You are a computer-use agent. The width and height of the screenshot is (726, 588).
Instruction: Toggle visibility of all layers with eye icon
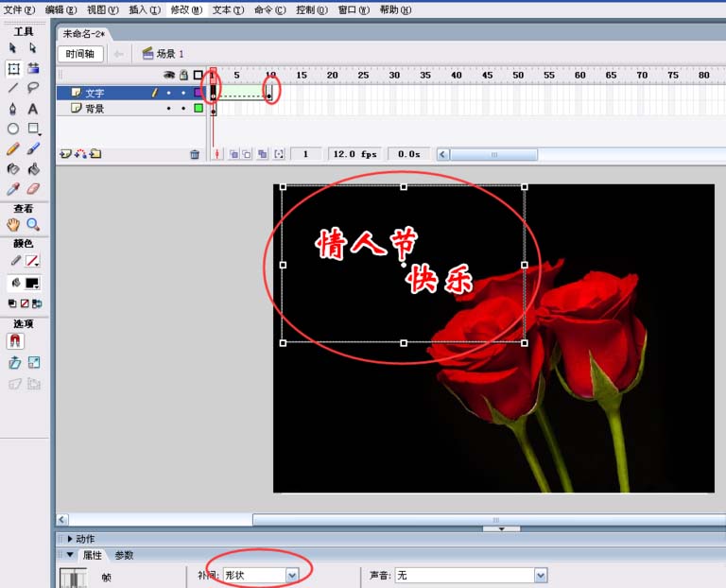169,75
